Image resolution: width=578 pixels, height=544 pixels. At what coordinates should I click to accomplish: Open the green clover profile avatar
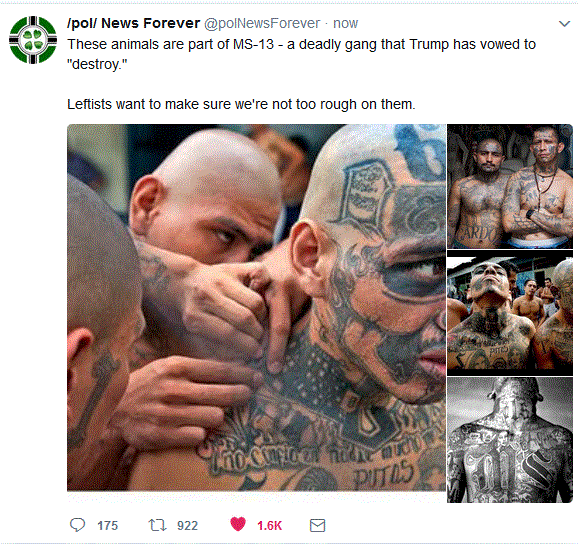[x=33, y=40]
